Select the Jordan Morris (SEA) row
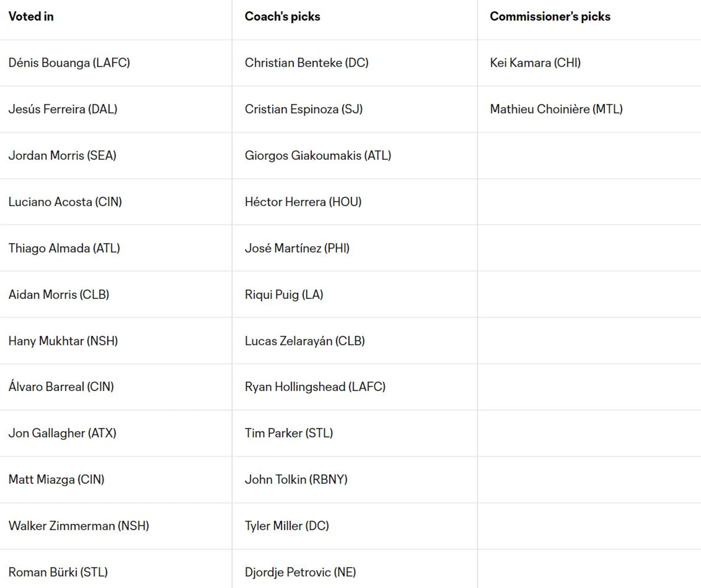The image size is (701, 588). pos(62,155)
